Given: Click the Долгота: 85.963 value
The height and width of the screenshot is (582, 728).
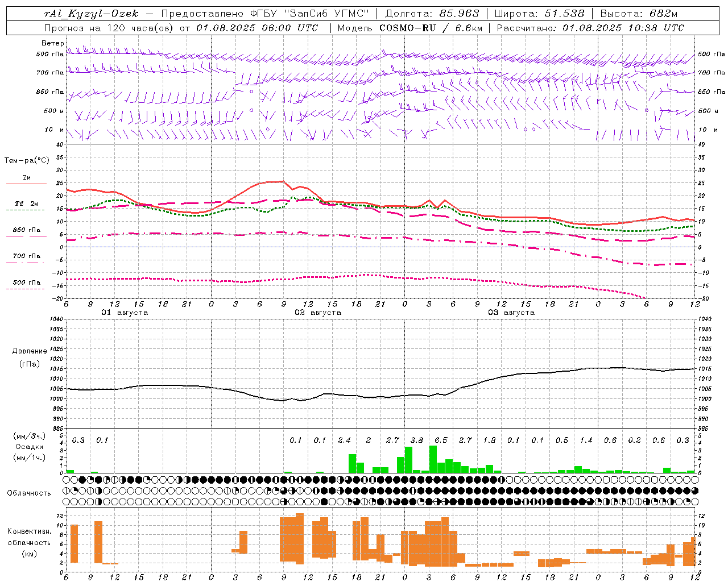Looking at the screenshot, I should pos(432,14).
